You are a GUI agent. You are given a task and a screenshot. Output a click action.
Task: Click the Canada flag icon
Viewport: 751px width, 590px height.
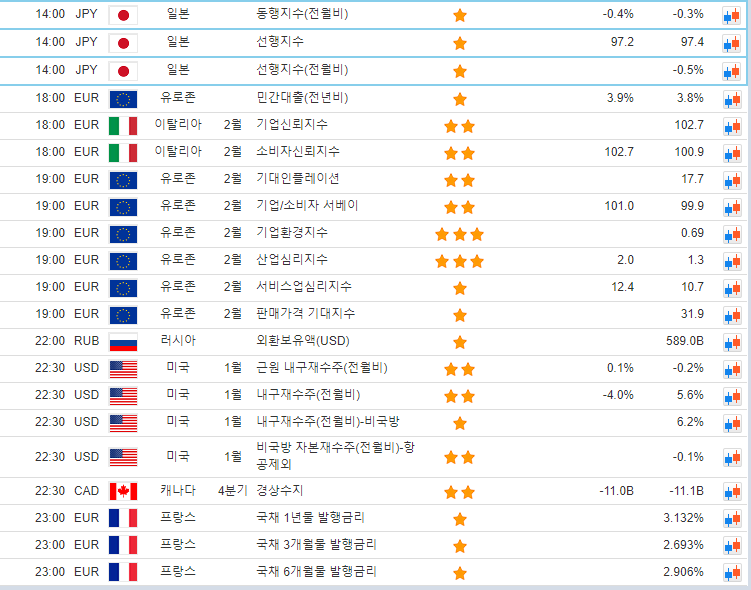pyautogui.click(x=122, y=492)
